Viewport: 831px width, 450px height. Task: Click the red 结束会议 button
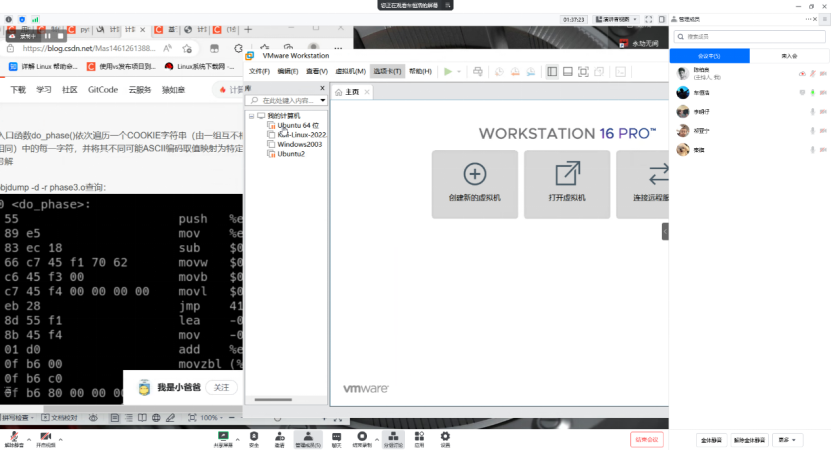coord(646,439)
